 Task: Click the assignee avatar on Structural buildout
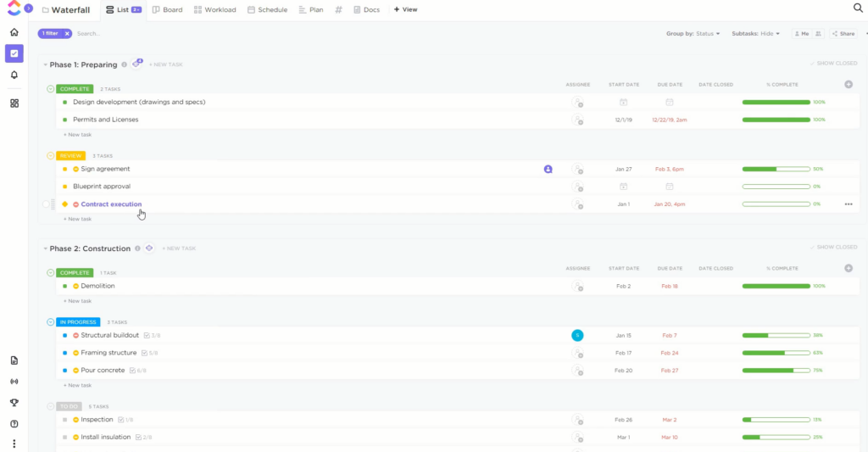point(577,335)
